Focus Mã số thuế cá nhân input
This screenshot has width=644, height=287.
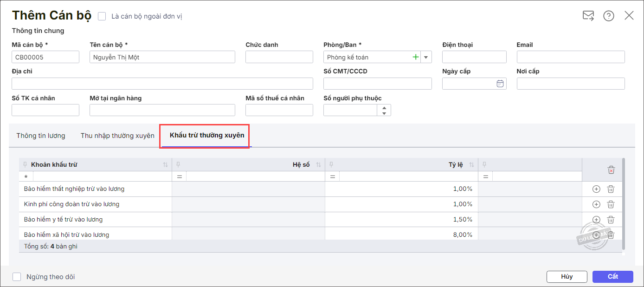(279, 110)
